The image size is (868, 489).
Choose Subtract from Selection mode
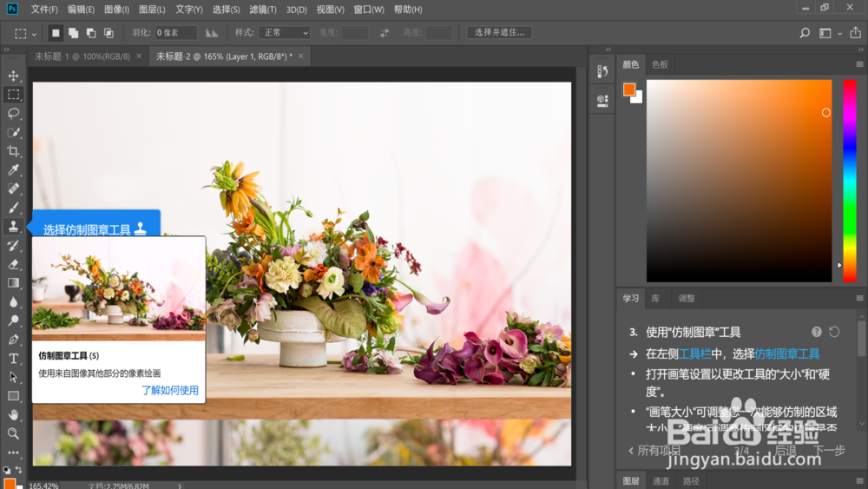tap(91, 33)
